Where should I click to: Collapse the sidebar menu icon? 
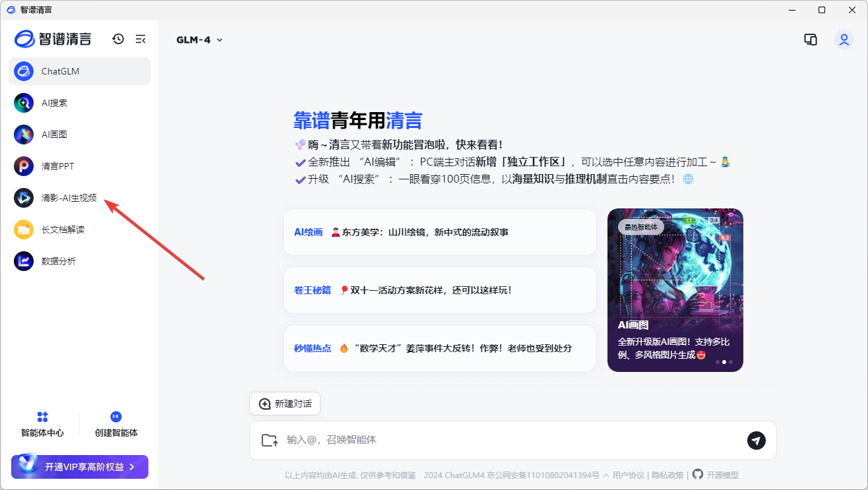tap(140, 39)
